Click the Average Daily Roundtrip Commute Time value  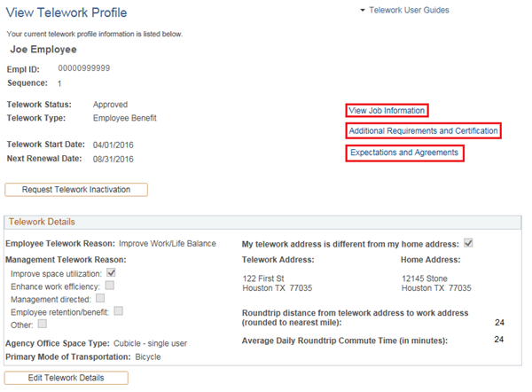497,340
